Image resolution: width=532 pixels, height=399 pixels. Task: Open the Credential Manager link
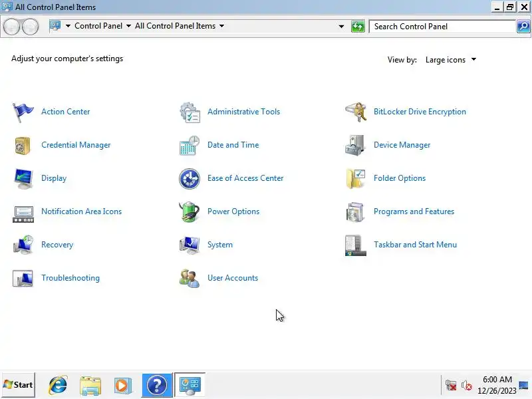pyautogui.click(x=76, y=145)
